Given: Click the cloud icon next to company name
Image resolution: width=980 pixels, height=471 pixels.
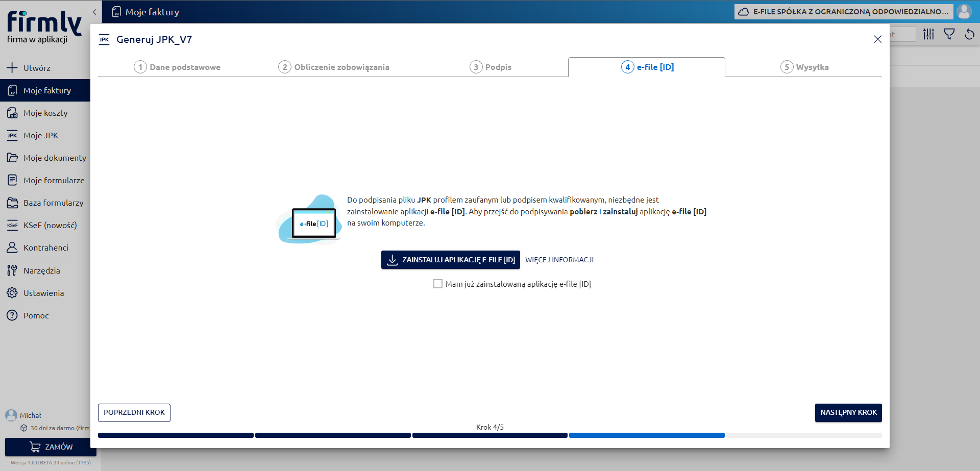Looking at the screenshot, I should 744,12.
